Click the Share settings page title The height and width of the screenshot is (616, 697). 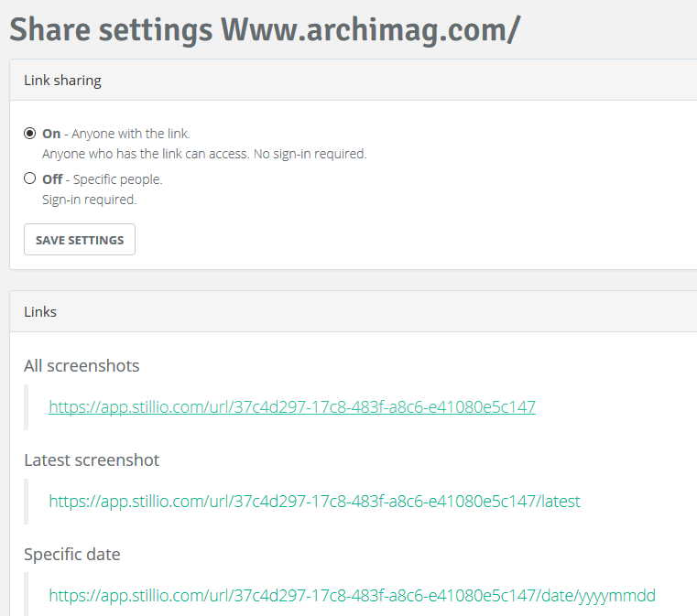coord(265,30)
